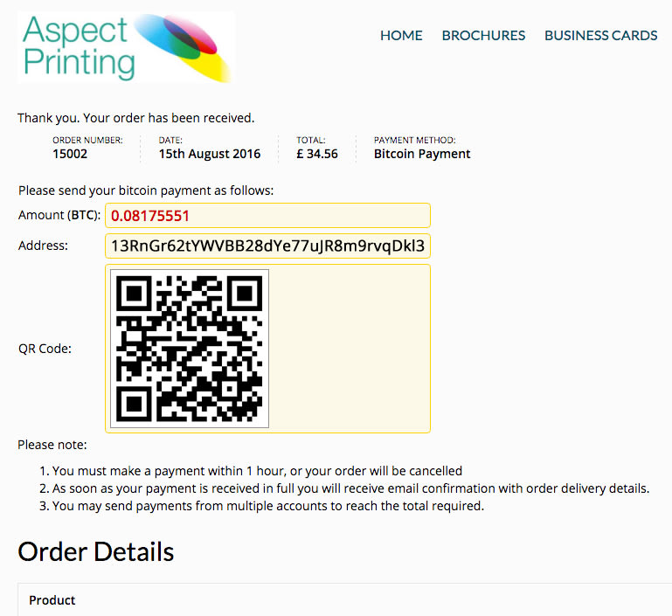Click the bitcoin QR code image
This screenshot has height=616, width=672.
pos(190,349)
